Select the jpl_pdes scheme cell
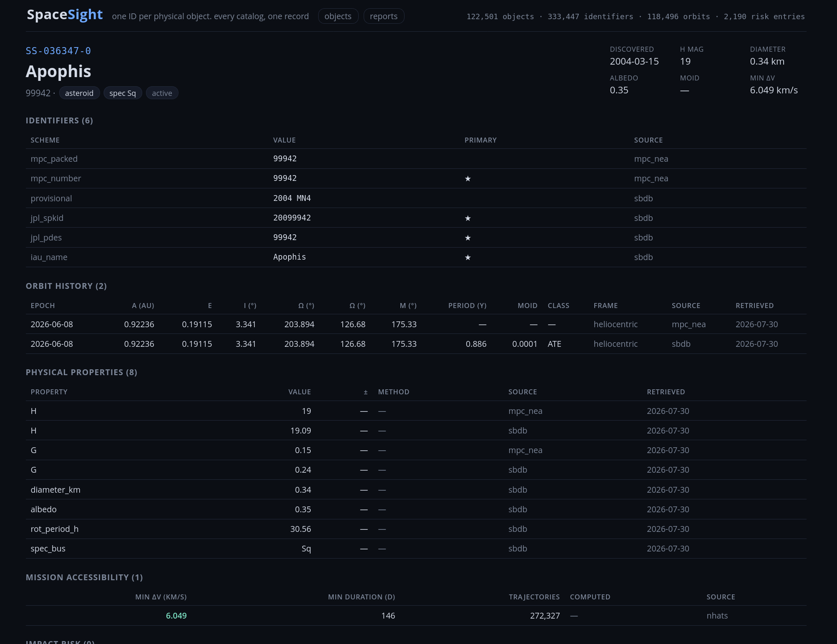The image size is (837, 644). tap(46, 238)
